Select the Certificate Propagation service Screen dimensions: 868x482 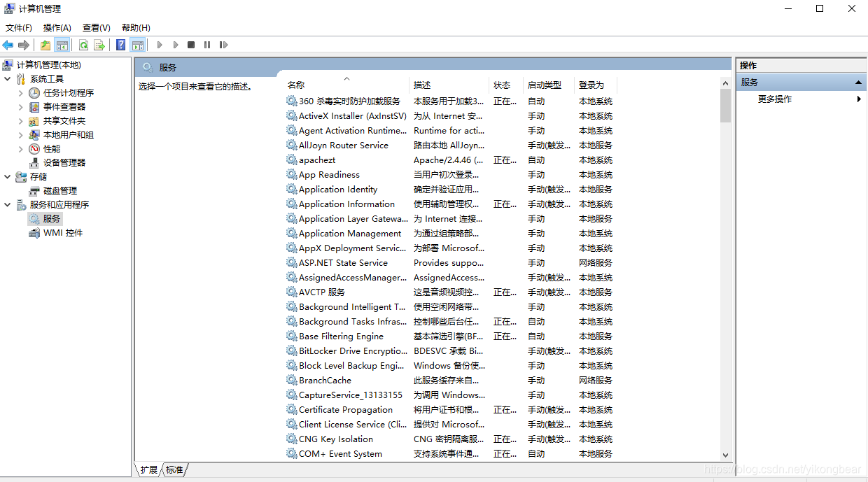(346, 410)
